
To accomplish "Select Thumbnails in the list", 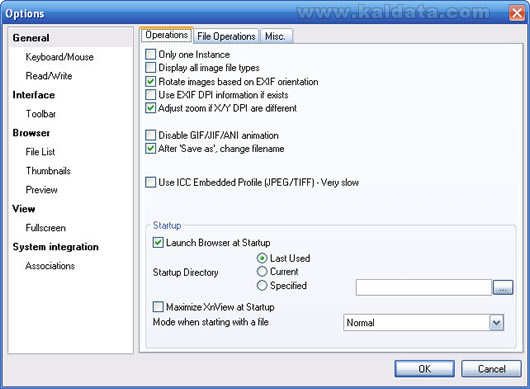I will tap(48, 171).
